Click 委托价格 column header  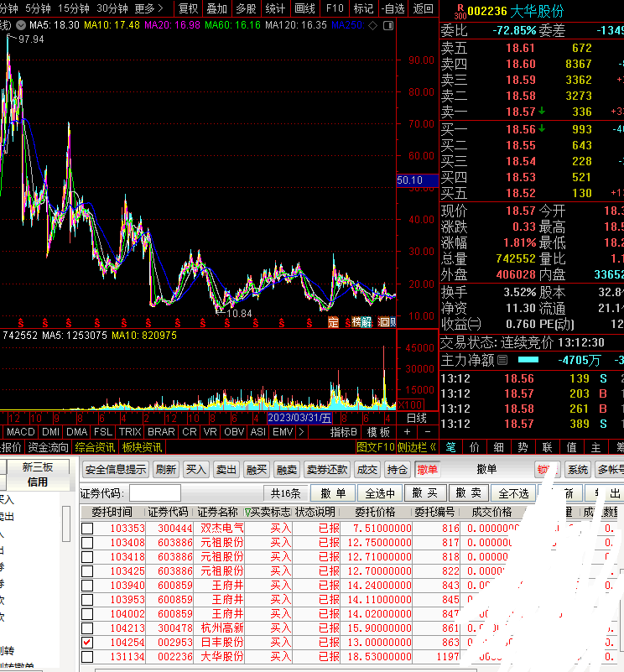375,513
